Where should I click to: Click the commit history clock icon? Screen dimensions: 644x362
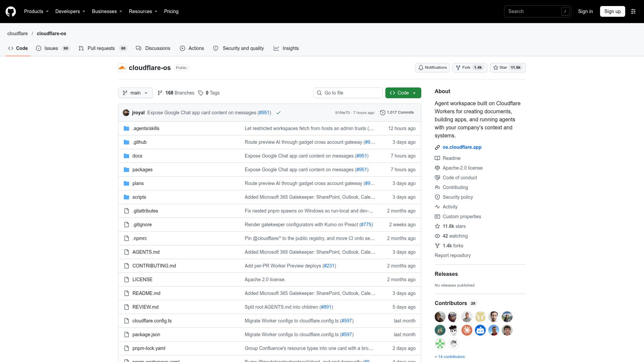382,113
